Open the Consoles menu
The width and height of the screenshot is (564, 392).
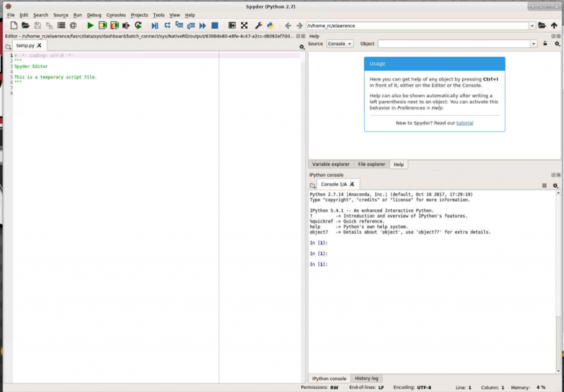pyautogui.click(x=116, y=15)
